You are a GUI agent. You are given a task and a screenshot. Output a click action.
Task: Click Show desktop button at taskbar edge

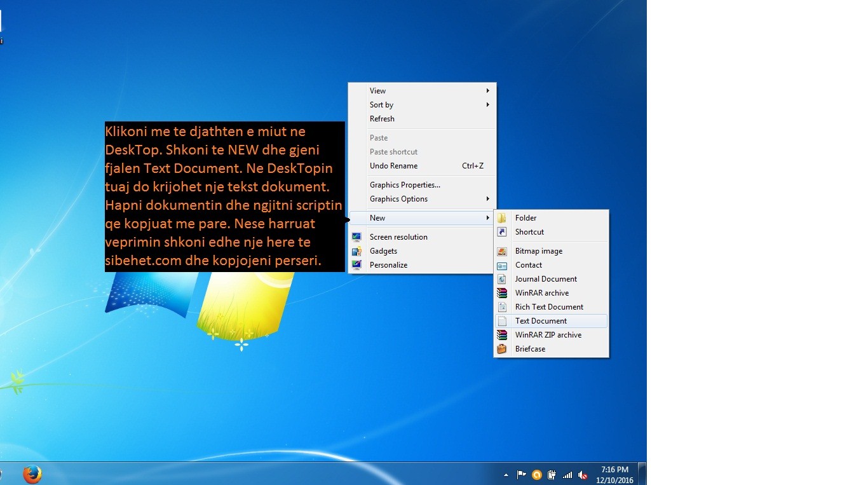642,474
